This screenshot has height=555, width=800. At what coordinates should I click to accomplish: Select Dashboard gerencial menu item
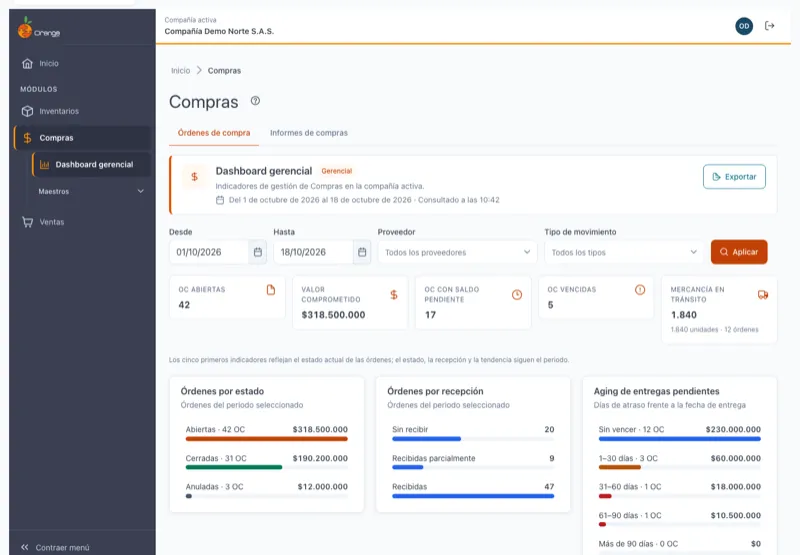[x=91, y=165]
